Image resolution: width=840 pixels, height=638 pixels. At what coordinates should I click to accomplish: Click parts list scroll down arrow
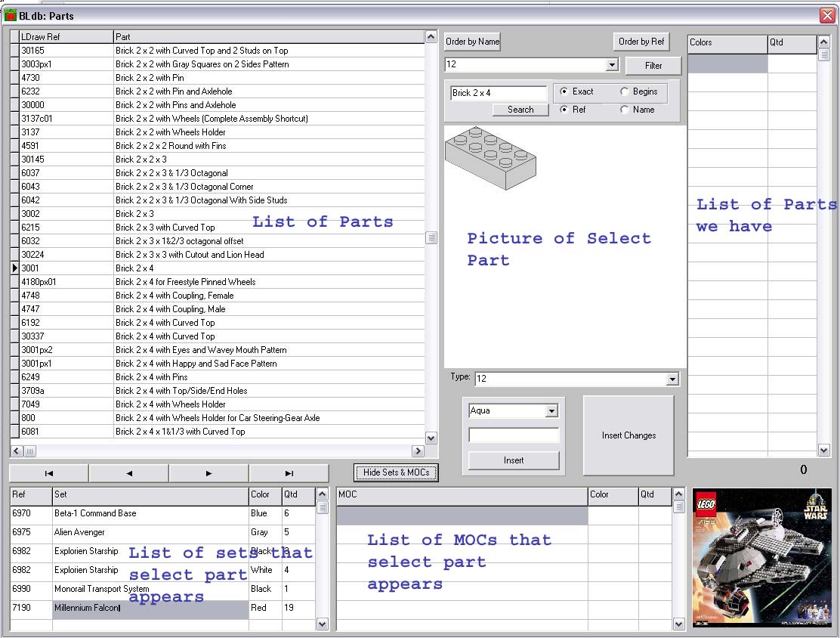click(431, 438)
